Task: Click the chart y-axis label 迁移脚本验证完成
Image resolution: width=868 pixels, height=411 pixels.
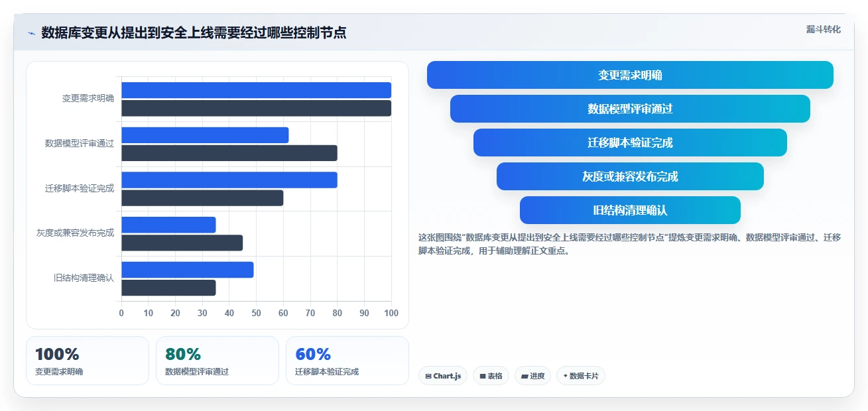Action: point(80,188)
